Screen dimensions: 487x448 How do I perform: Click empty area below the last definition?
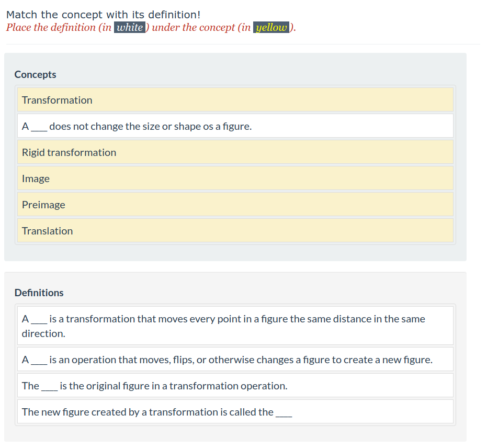(x=235, y=433)
